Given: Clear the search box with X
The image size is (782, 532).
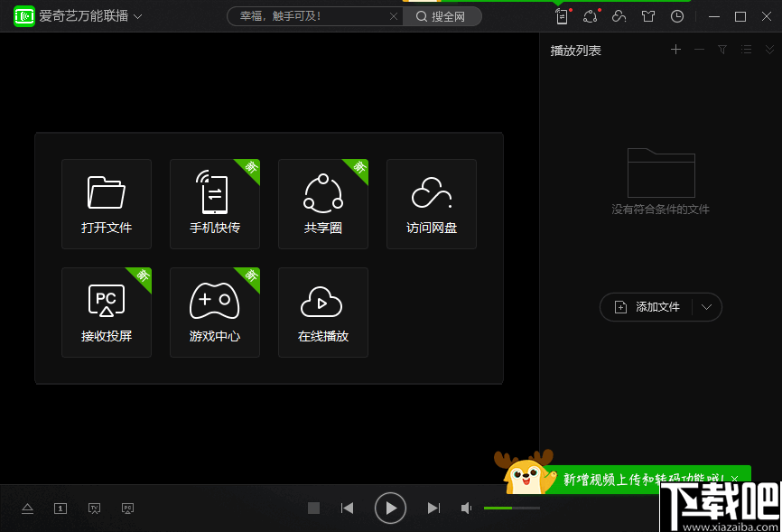Looking at the screenshot, I should click(394, 16).
